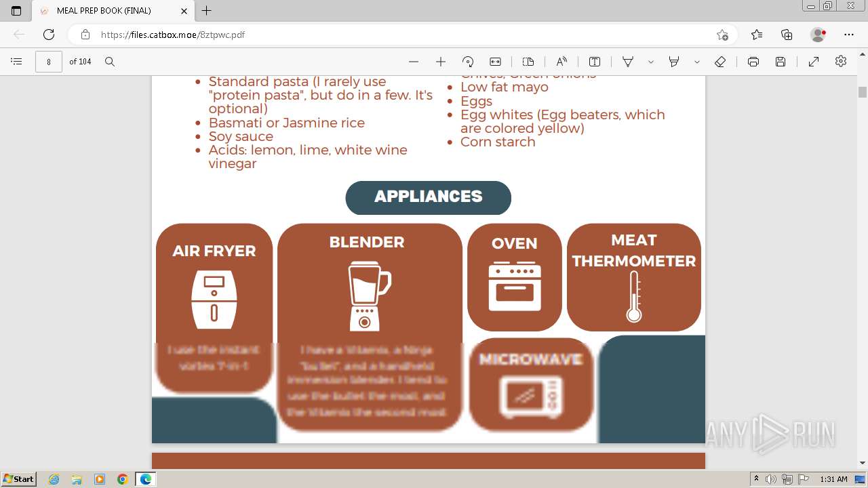Click the 'Soy sauce' list item

[x=241, y=136]
